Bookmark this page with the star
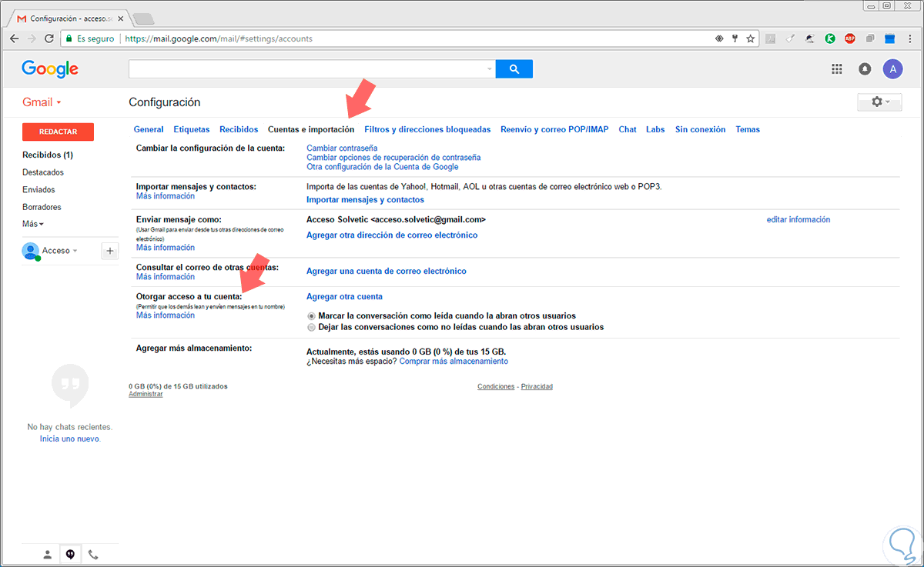 pyautogui.click(x=750, y=38)
